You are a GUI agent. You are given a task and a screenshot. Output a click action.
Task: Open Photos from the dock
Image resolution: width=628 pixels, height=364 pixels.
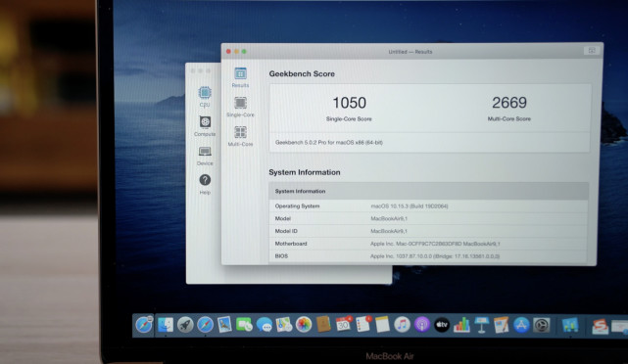tap(303, 325)
